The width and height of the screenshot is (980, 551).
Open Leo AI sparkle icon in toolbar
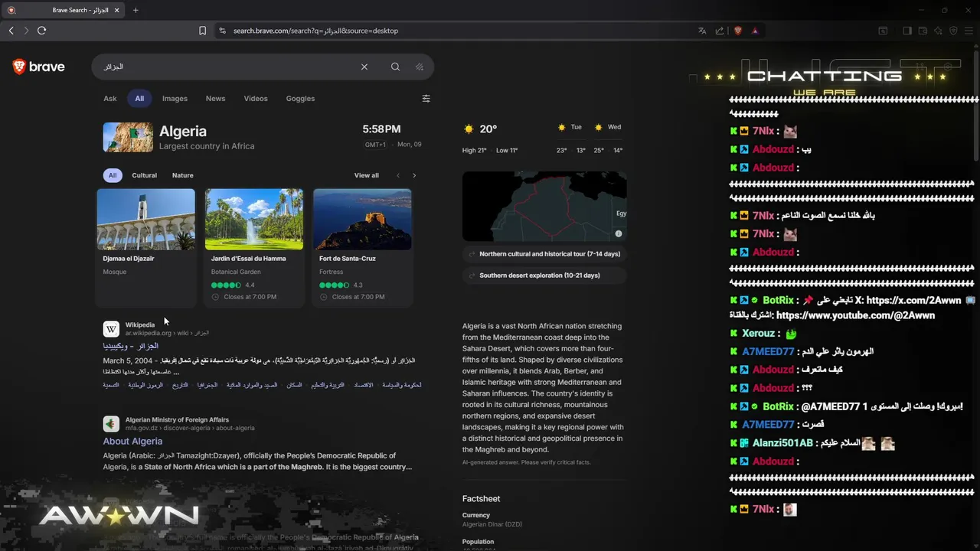938,31
